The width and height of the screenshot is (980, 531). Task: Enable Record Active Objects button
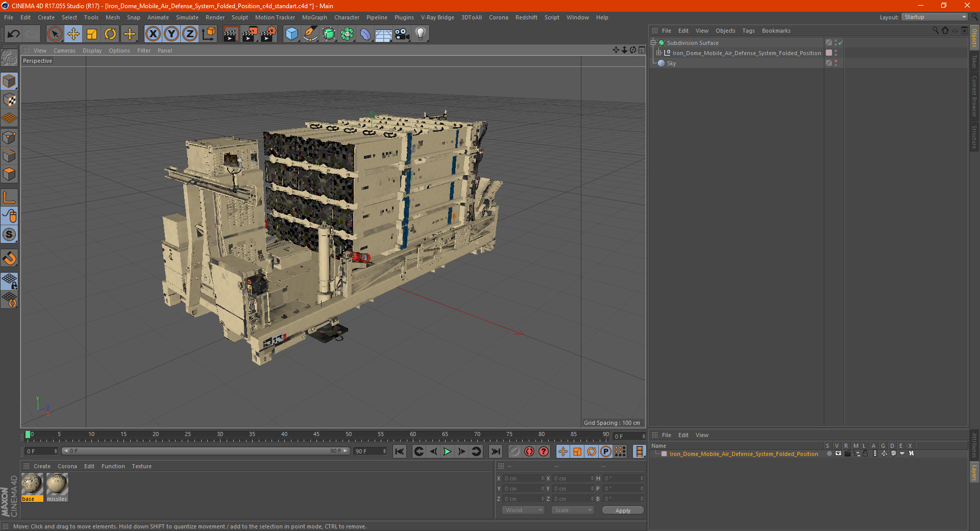click(514, 451)
